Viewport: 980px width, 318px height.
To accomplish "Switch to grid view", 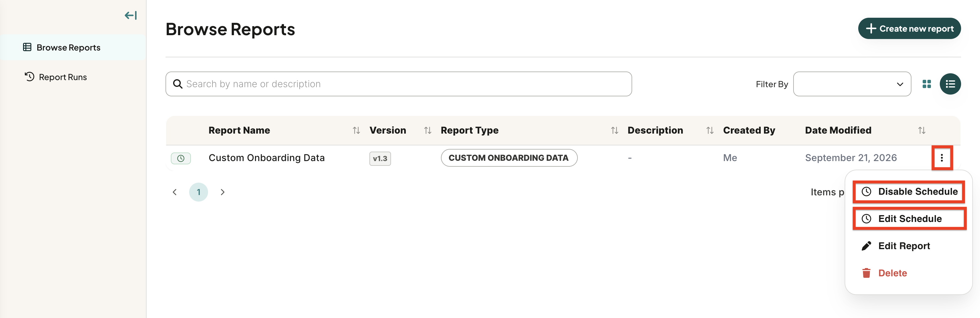I will (x=927, y=84).
